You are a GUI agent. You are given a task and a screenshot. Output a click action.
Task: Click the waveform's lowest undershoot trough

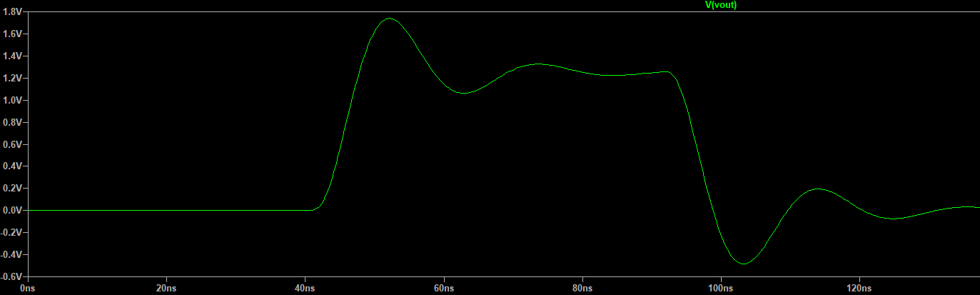[744, 264]
